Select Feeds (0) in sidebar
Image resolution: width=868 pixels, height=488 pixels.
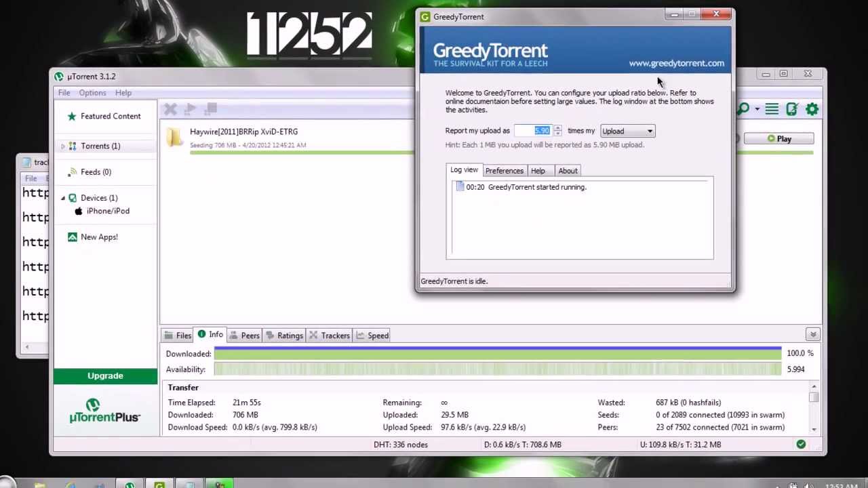point(96,172)
